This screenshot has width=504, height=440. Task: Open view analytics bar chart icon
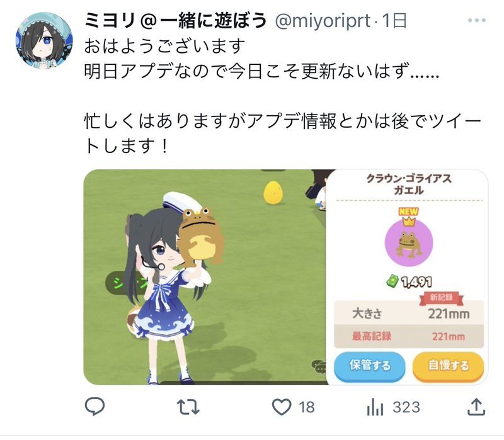(375, 407)
